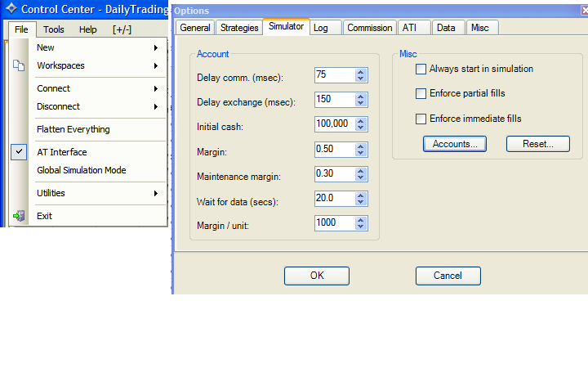Open the Data tab
Screen dimensions: 588x368
point(448,28)
